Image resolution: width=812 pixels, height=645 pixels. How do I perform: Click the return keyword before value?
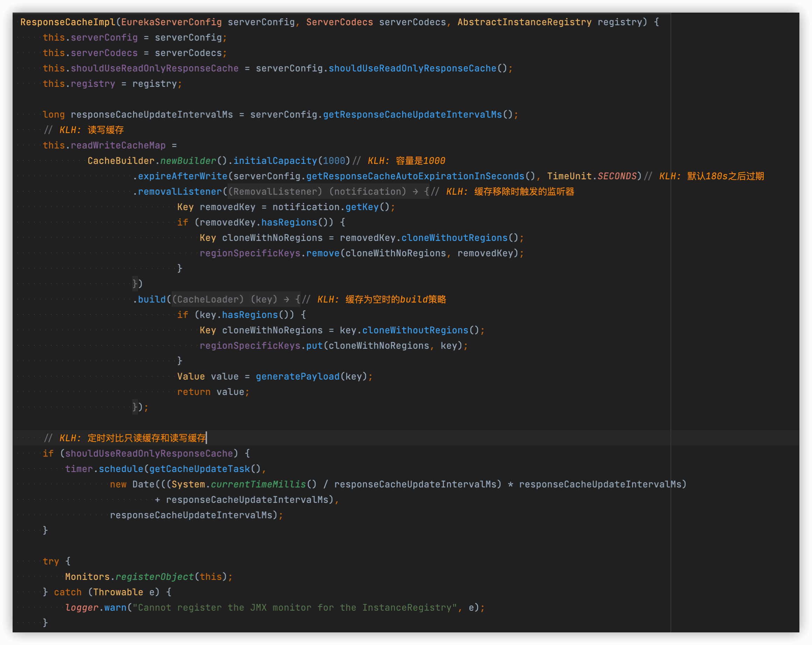(x=194, y=392)
